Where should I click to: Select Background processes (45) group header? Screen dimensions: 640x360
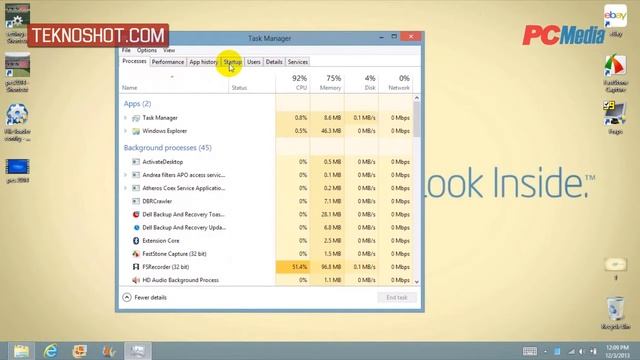click(x=168, y=148)
